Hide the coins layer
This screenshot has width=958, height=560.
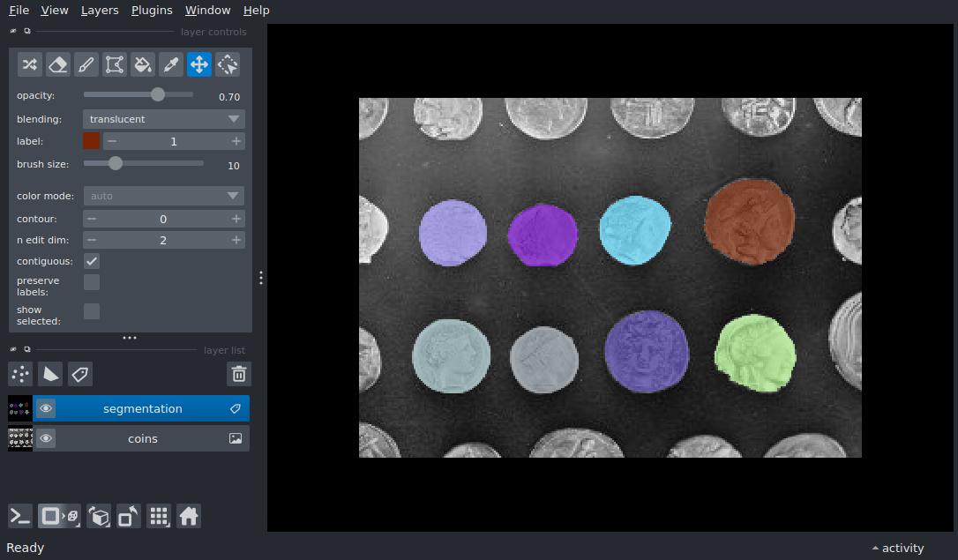click(x=46, y=438)
